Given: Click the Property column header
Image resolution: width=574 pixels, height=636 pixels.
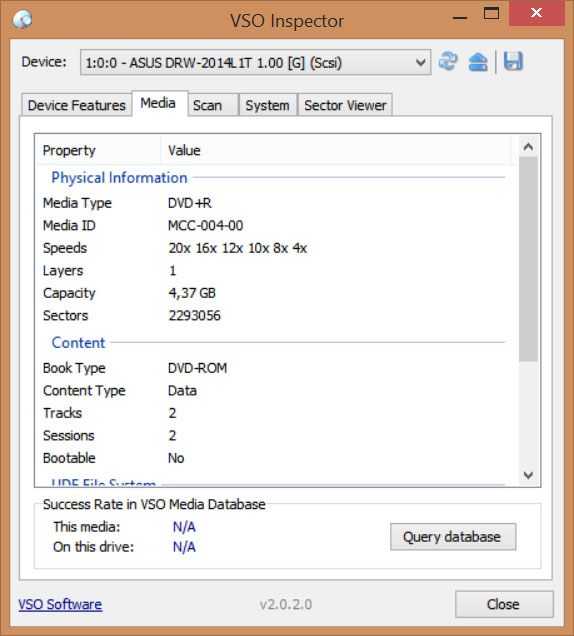Looking at the screenshot, I should coord(99,150).
